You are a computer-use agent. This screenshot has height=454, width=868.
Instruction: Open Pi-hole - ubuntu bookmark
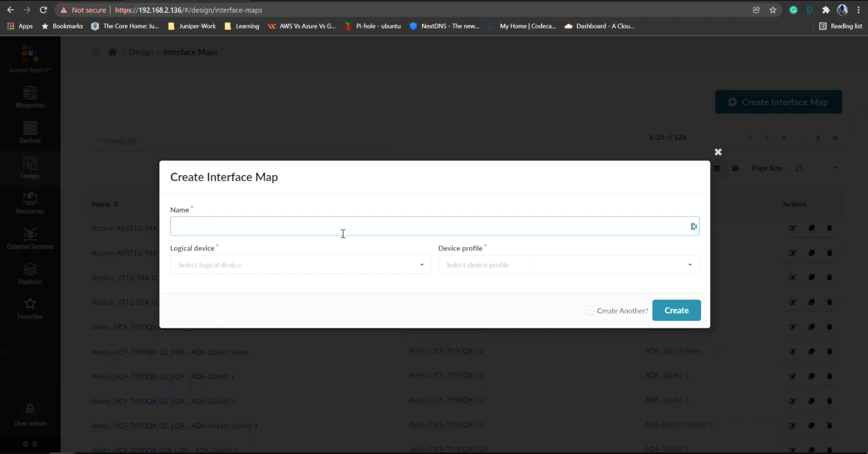click(372, 26)
